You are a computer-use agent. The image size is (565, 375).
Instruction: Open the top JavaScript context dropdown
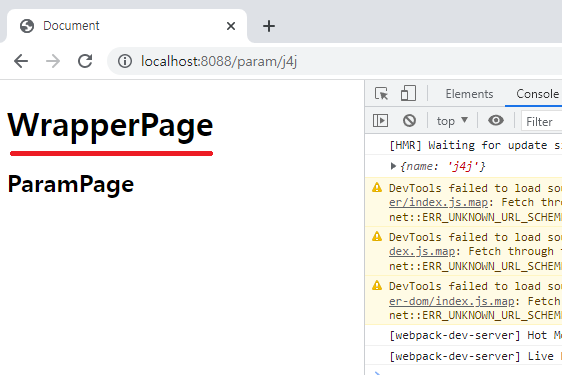(x=452, y=121)
